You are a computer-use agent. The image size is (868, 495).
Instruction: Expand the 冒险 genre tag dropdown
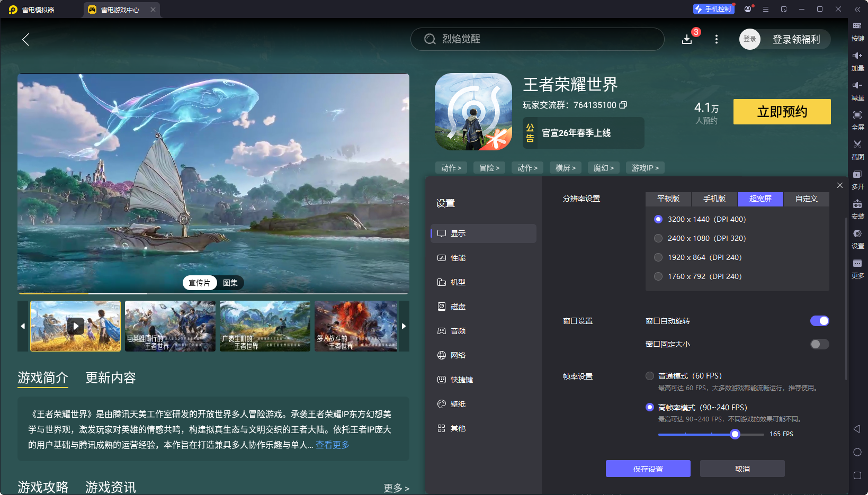[x=489, y=167]
